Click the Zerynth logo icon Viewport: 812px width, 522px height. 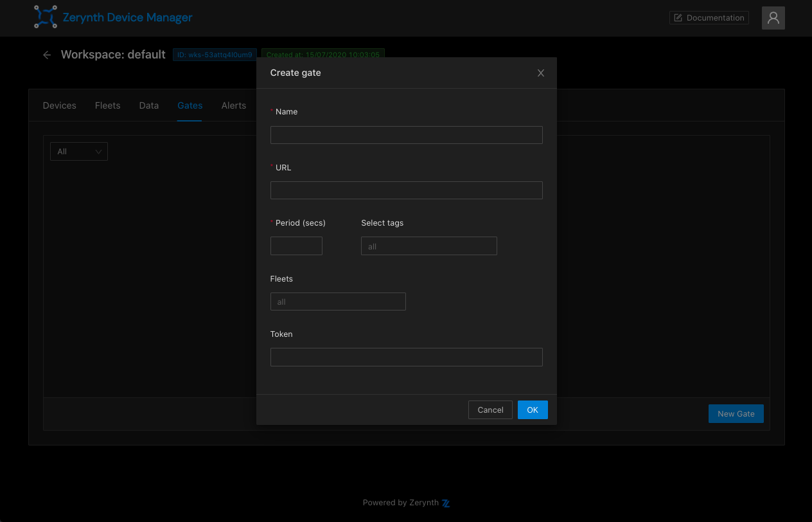(45, 17)
